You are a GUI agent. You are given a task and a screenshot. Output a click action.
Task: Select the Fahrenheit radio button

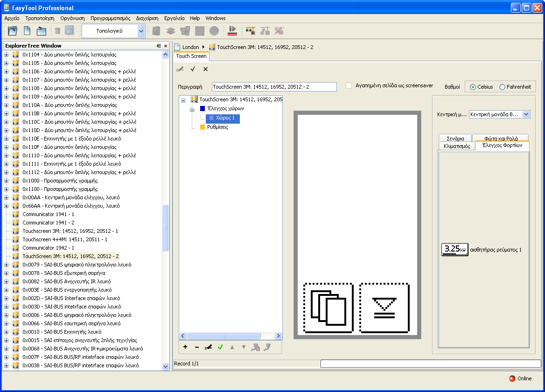tap(502, 87)
